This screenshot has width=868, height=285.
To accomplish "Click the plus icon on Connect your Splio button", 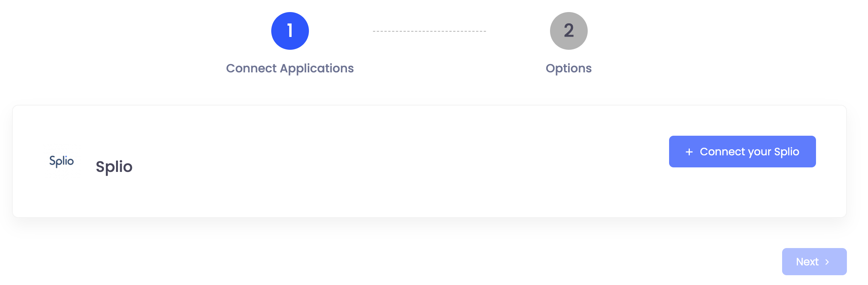I will [689, 152].
